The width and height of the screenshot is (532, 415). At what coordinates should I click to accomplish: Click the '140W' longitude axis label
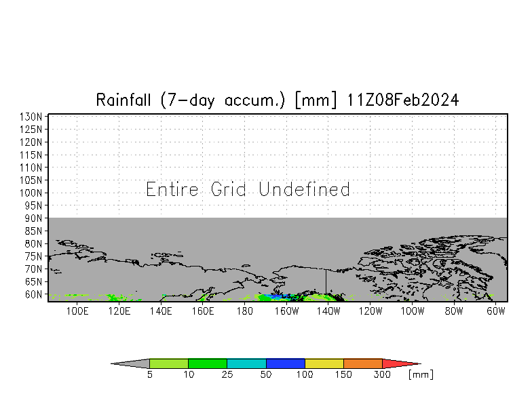(328, 311)
